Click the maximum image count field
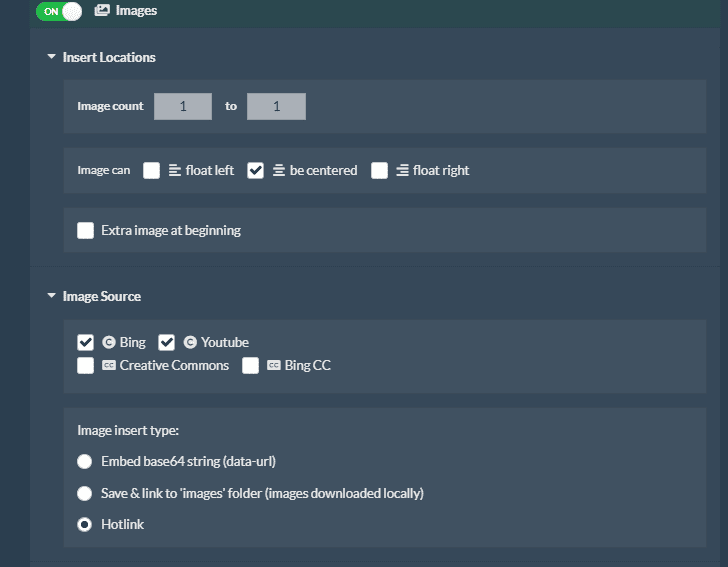The image size is (728, 567). tap(276, 106)
